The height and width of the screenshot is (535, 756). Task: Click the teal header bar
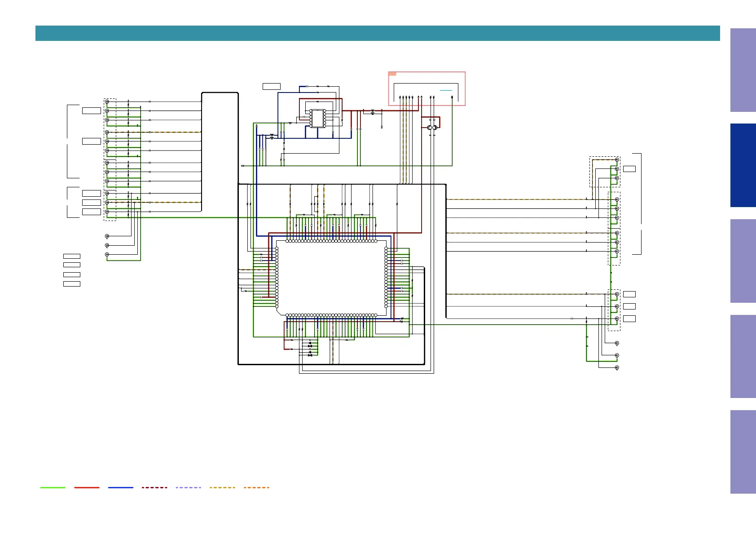(x=377, y=33)
